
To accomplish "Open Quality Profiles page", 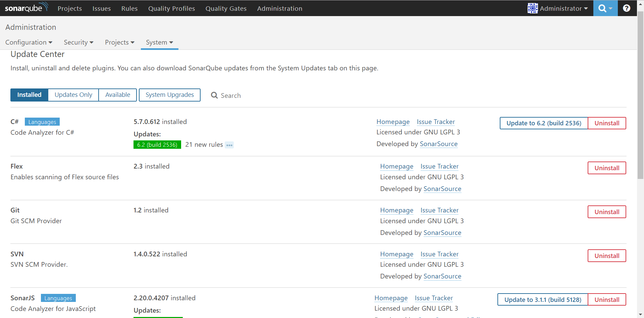I will (171, 8).
